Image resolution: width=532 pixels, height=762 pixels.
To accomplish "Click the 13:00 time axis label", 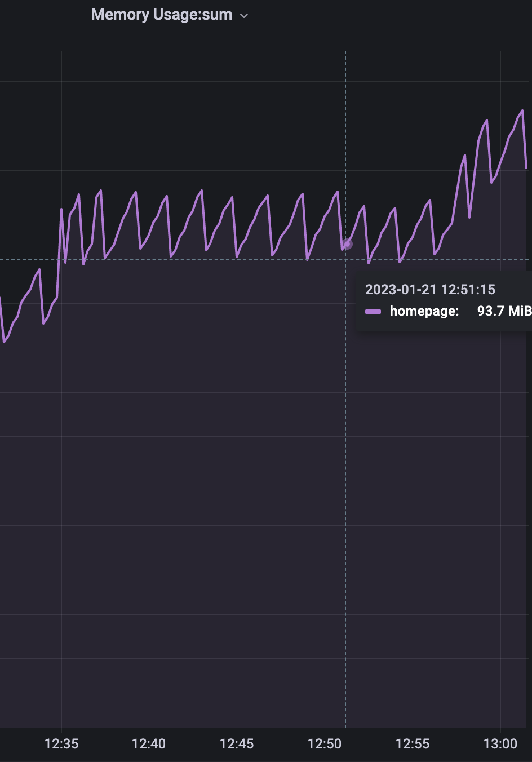I will (500, 743).
